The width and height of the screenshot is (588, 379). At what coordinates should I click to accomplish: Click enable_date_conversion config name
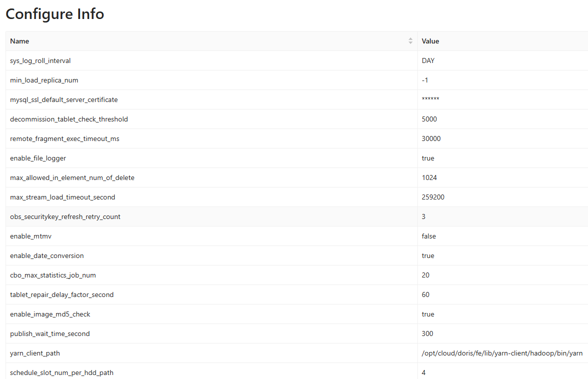tap(47, 255)
